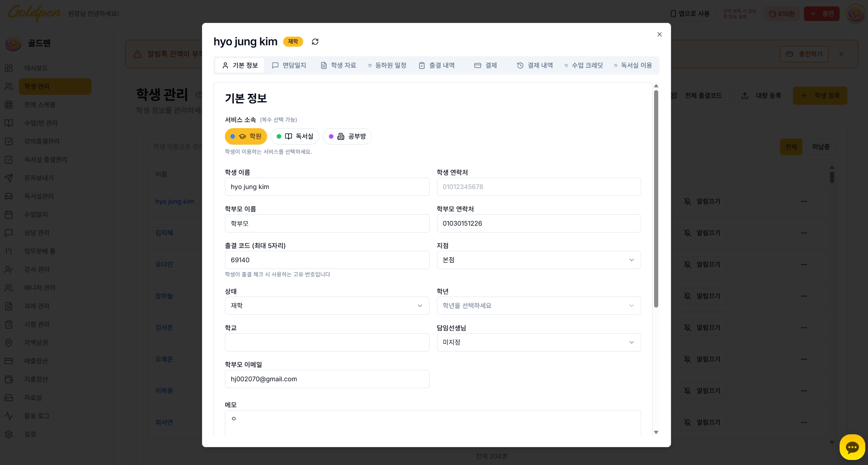868x465 pixels.
Task: Expand the 학년 selection dropdown
Action: click(538, 305)
